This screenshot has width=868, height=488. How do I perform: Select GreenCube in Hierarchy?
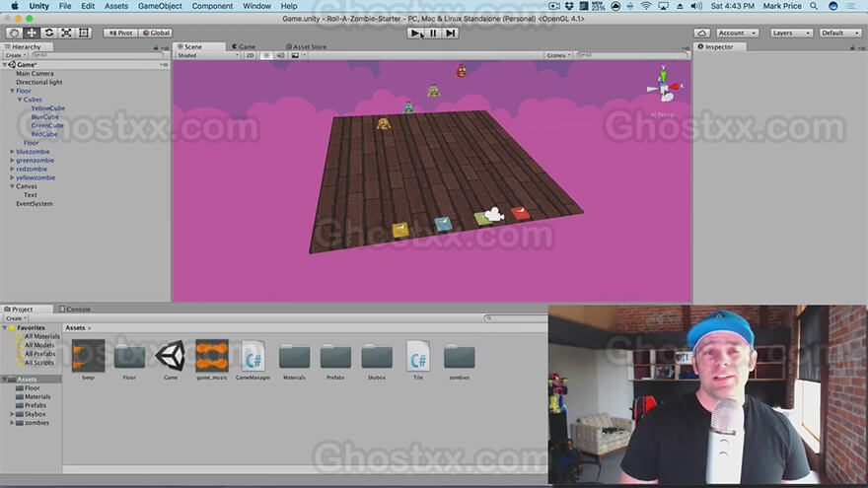pos(47,125)
